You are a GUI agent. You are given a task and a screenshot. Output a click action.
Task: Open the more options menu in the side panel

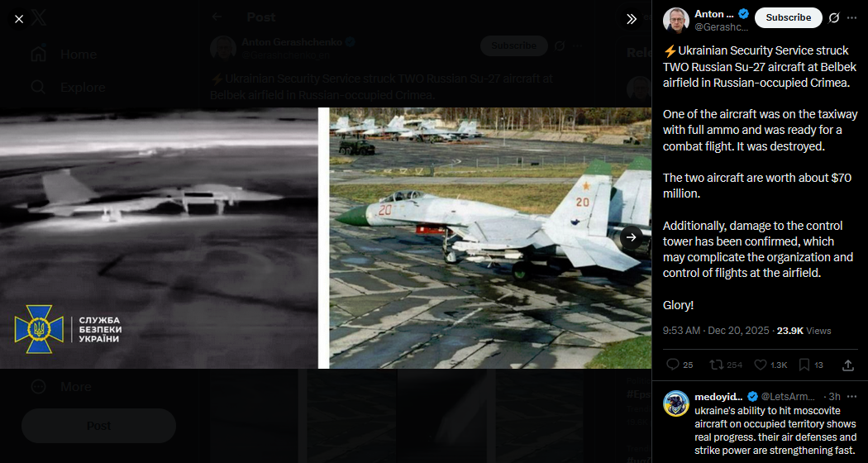[852, 17]
